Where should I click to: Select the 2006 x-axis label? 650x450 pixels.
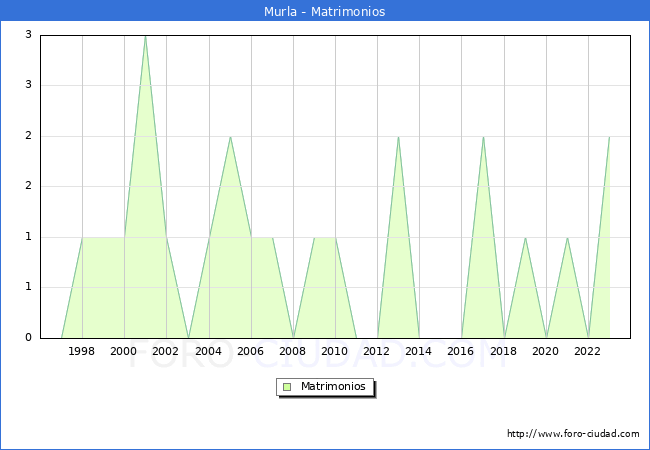tap(251, 351)
